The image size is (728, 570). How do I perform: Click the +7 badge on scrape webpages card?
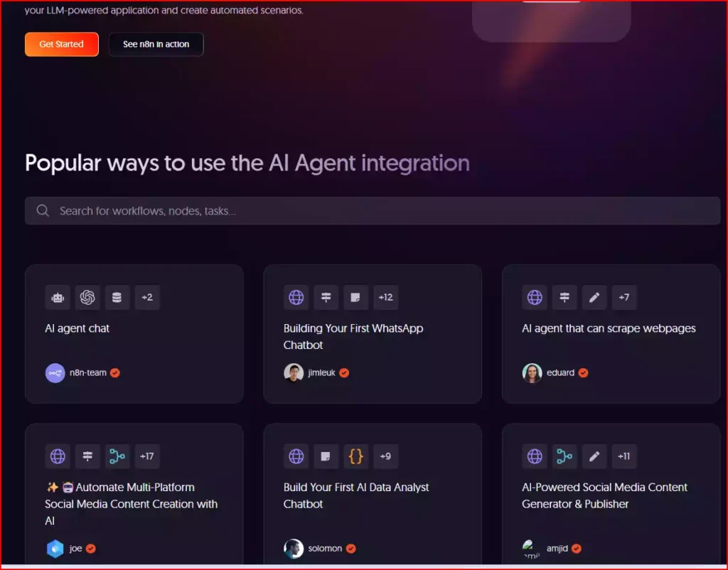click(624, 297)
